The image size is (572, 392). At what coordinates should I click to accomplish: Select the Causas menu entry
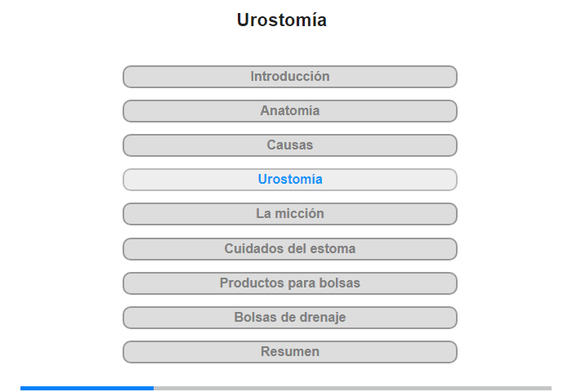tap(289, 145)
